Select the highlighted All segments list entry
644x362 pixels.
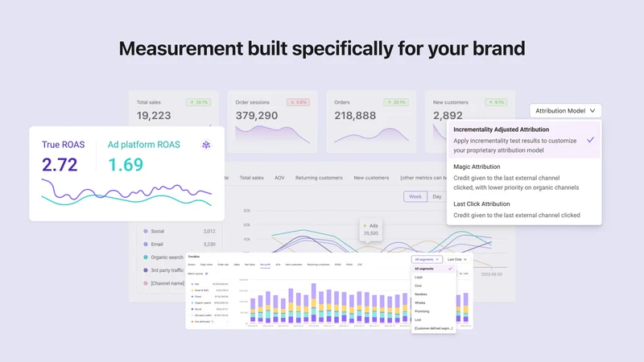click(433, 269)
